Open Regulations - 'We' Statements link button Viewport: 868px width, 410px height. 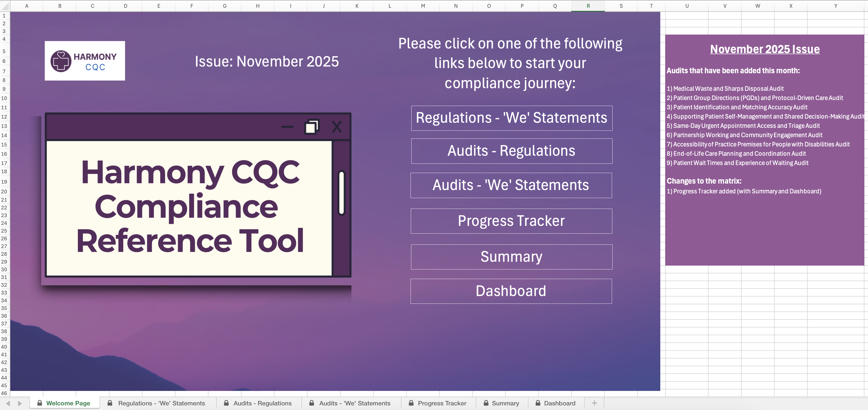(x=511, y=118)
